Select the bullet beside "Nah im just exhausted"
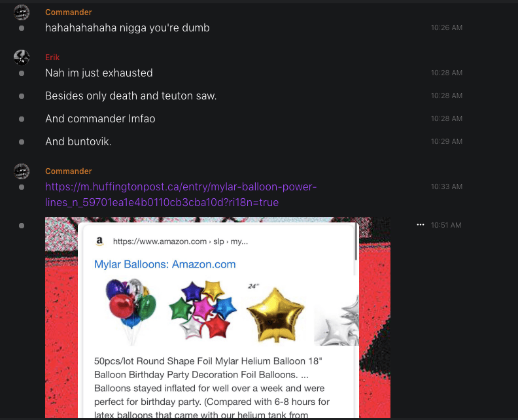The image size is (518, 420). point(22,73)
